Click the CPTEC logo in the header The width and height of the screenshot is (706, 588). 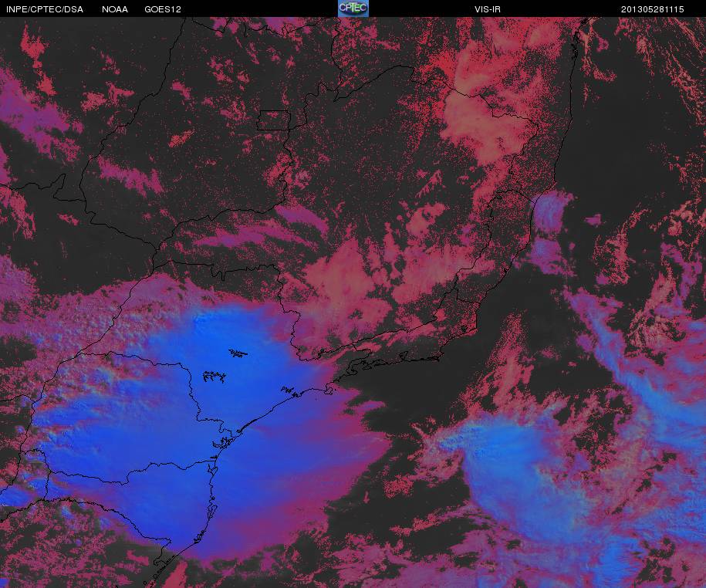(x=353, y=8)
